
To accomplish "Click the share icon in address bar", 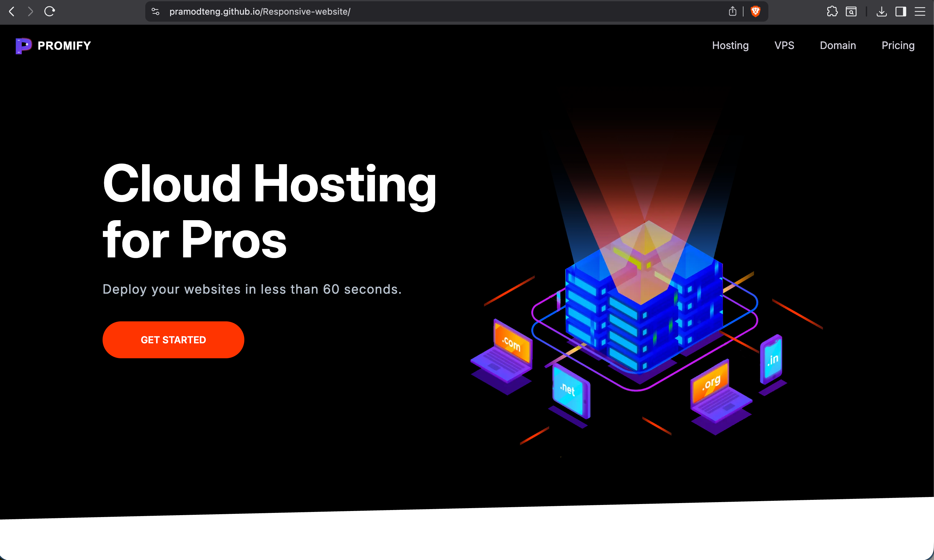I will 732,11.
